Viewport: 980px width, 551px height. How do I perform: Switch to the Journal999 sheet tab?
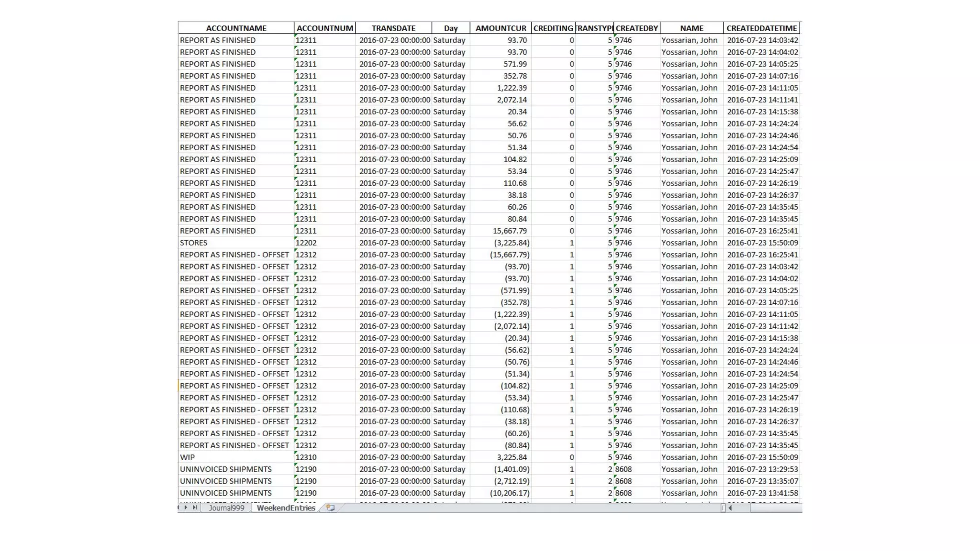coord(226,508)
